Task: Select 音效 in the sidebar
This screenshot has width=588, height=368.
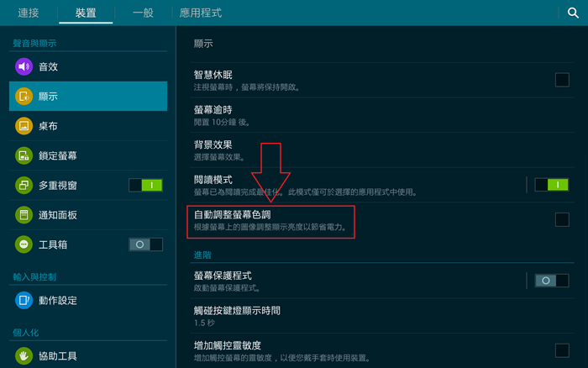Action: pyautogui.click(x=88, y=66)
